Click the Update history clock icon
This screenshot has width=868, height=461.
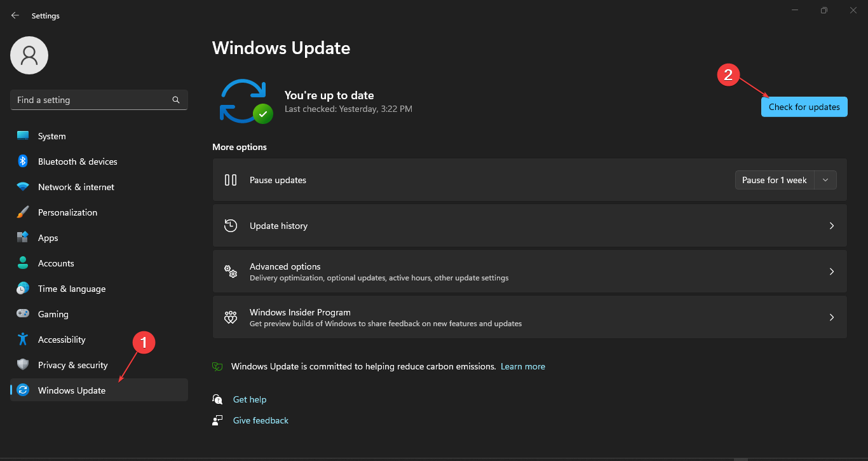click(231, 226)
